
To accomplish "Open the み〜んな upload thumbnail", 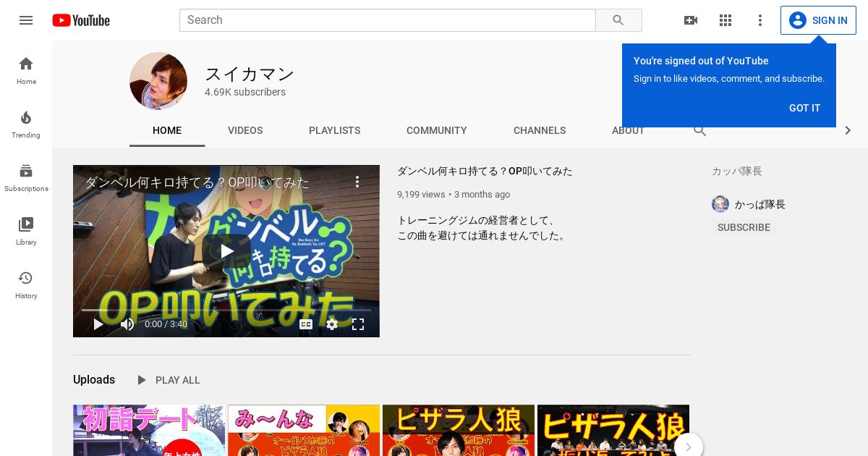I will pyautogui.click(x=304, y=430).
